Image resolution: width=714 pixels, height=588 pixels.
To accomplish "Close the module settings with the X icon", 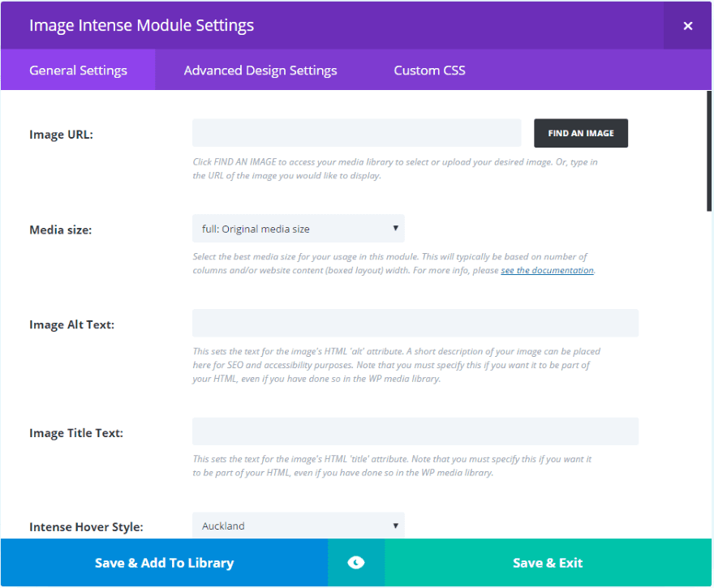I will [687, 26].
